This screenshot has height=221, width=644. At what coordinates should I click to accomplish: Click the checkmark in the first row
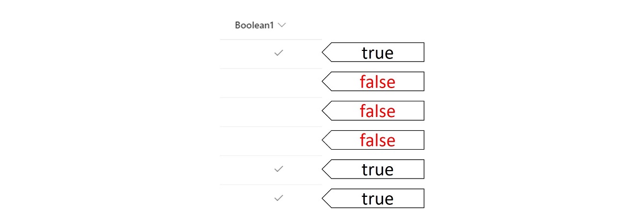tap(278, 53)
